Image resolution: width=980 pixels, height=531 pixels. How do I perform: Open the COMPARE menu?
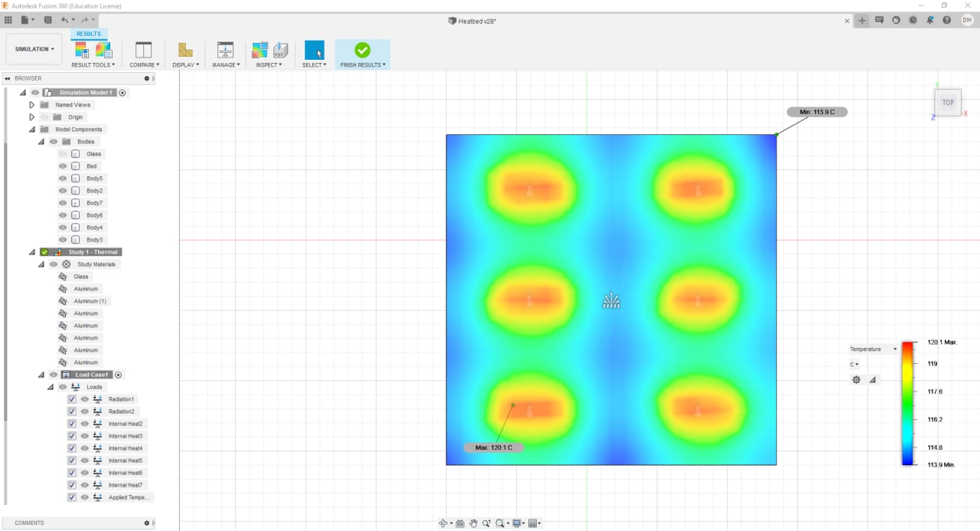144,65
